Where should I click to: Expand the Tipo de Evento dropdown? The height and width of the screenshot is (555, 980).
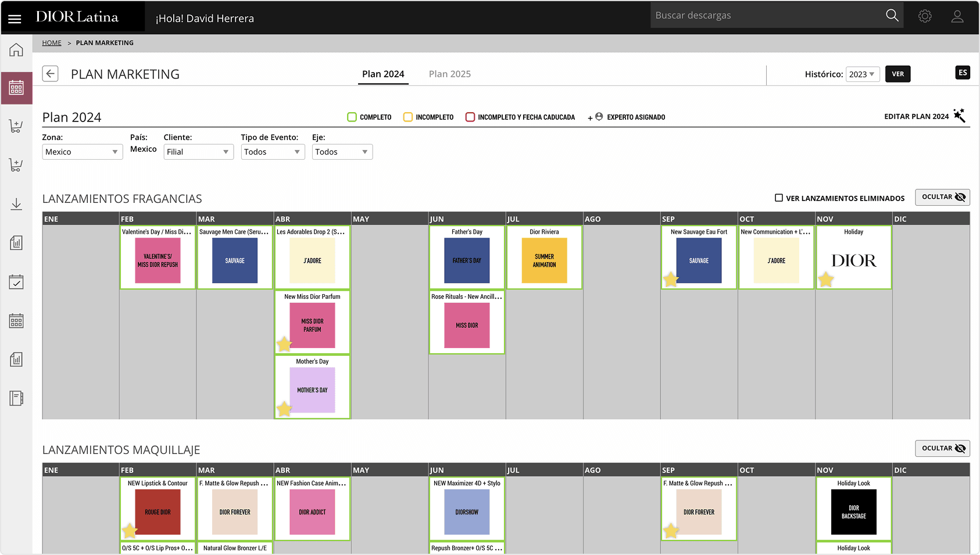click(273, 152)
